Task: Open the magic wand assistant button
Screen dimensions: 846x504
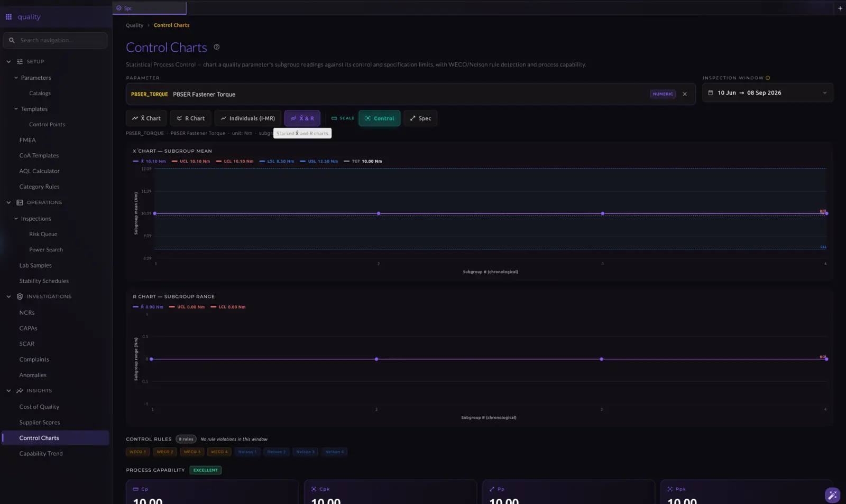Action: (832, 495)
